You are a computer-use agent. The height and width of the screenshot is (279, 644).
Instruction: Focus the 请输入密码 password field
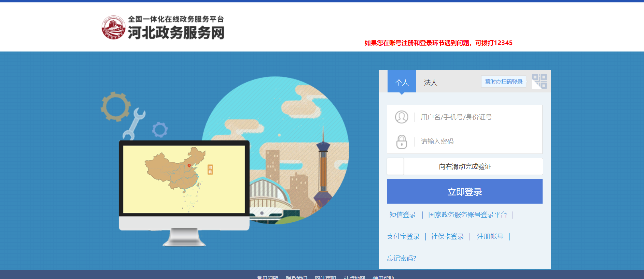[x=478, y=142]
